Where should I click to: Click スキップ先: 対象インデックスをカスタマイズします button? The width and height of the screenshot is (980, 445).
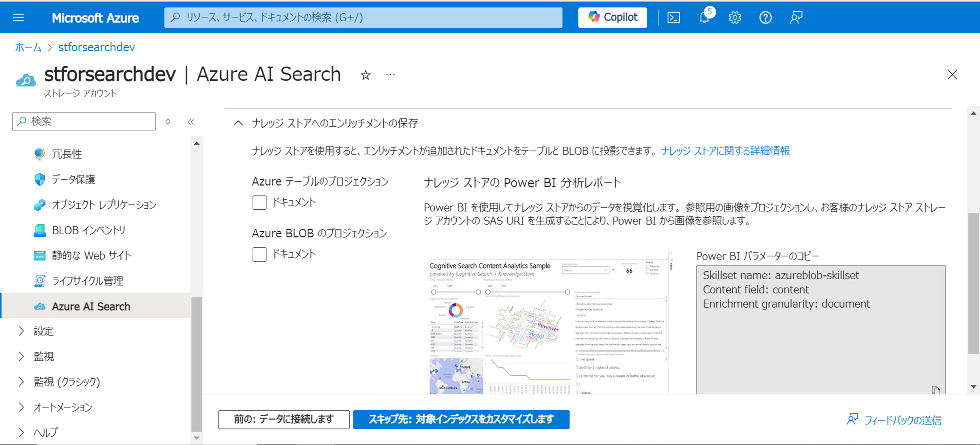click(x=461, y=419)
